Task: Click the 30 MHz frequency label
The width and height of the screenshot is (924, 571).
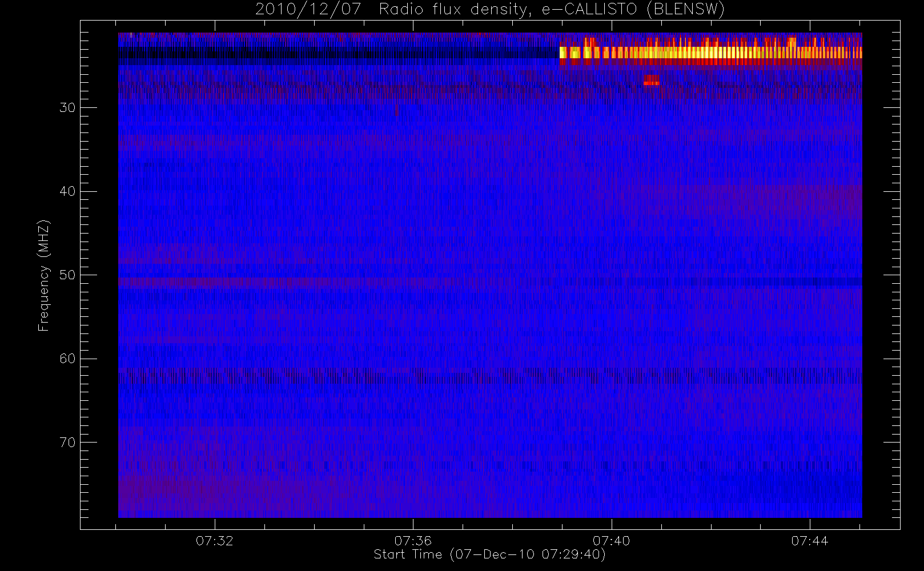Action: [x=67, y=107]
